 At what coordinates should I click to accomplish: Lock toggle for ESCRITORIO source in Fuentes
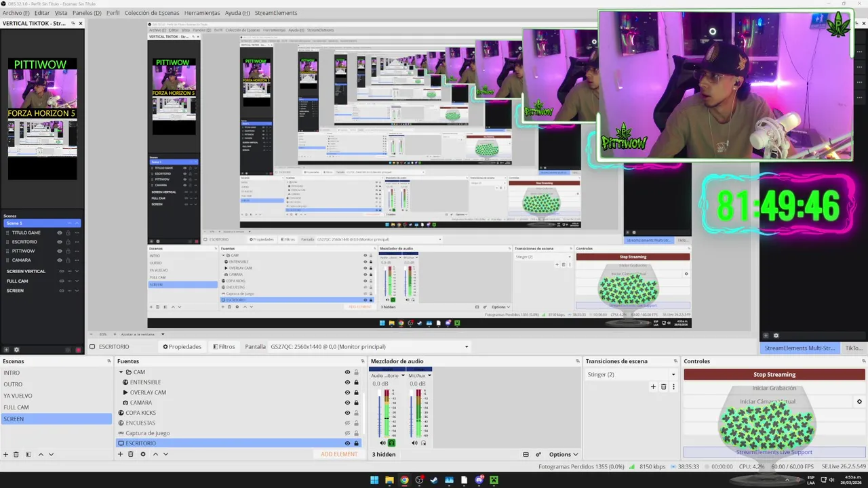pyautogui.click(x=356, y=443)
